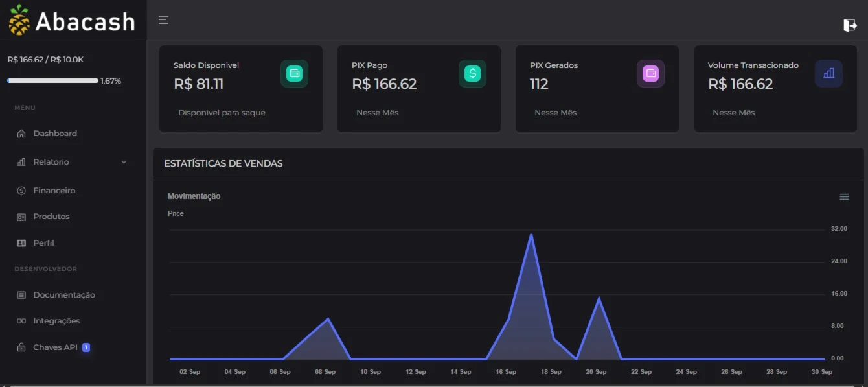Click the green wallet icon on Saldo Disponível
The height and width of the screenshot is (387, 868).
[x=294, y=73]
